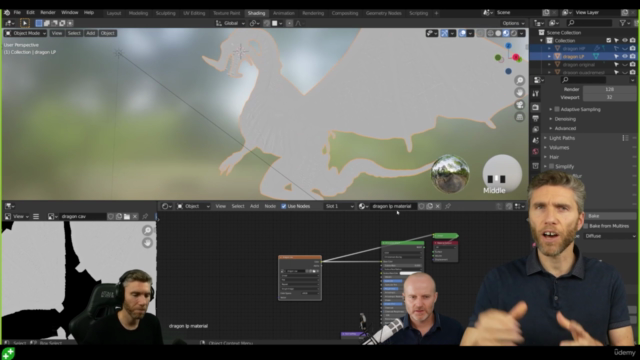Select wireframe viewport shading mode
This screenshot has height=360, width=640.
click(490, 33)
